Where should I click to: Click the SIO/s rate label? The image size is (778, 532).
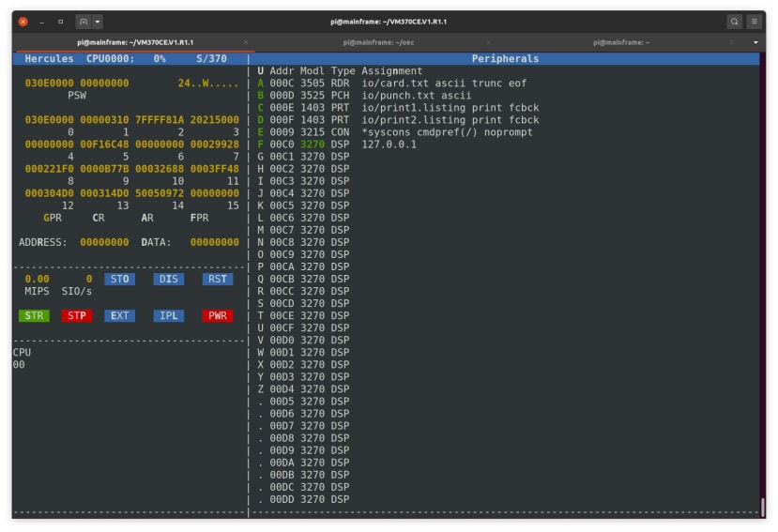click(x=77, y=291)
